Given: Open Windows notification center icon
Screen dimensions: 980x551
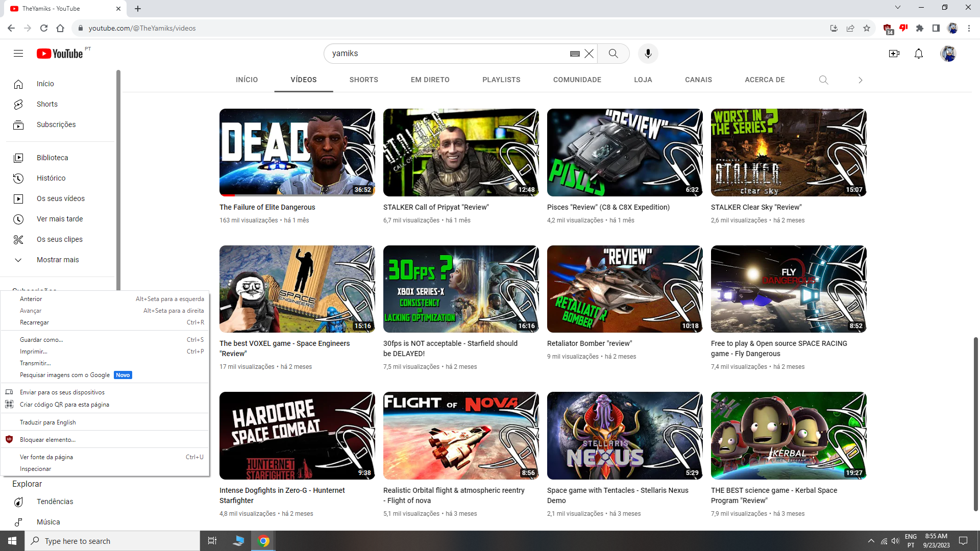Looking at the screenshot, I should tap(964, 541).
